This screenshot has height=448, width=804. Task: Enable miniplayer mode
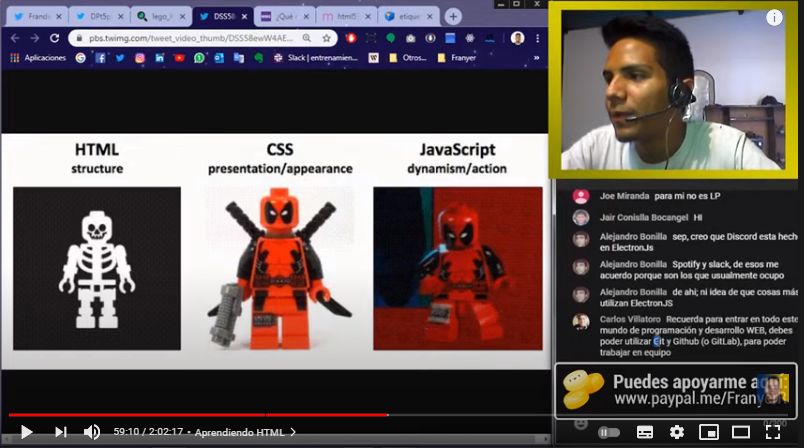(x=709, y=433)
